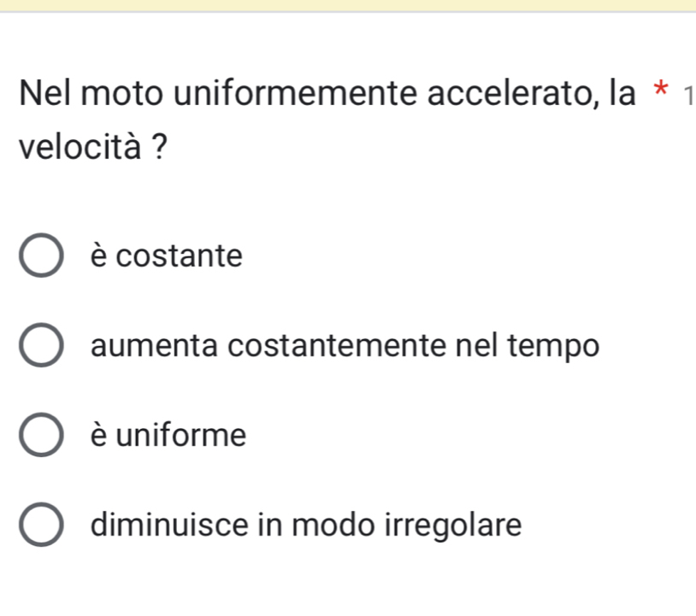The image size is (696, 616).
Task: Click the beige header strip at the top
Action: pos(348,5)
